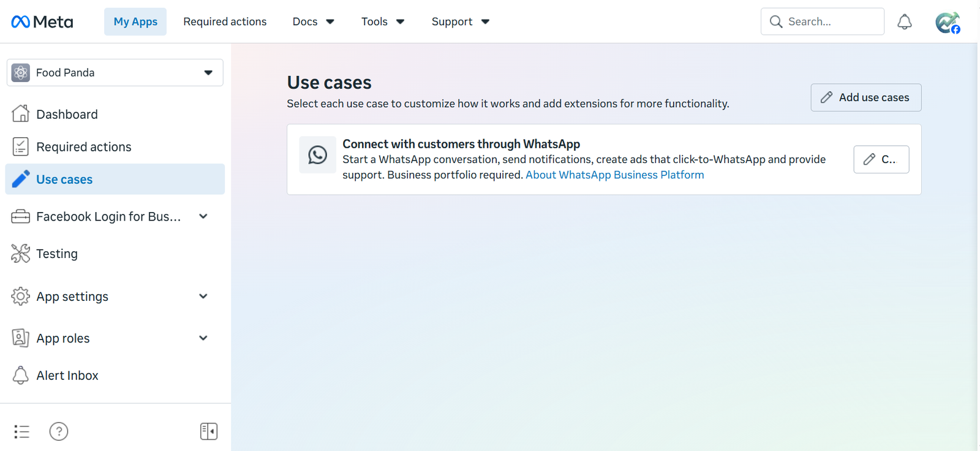Open Alert Inbox in the sidebar
Image resolution: width=980 pixels, height=451 pixels.
coord(115,375)
